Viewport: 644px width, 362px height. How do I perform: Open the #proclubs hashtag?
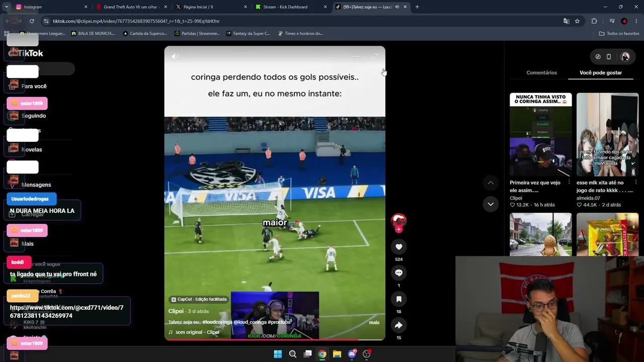(x=279, y=322)
